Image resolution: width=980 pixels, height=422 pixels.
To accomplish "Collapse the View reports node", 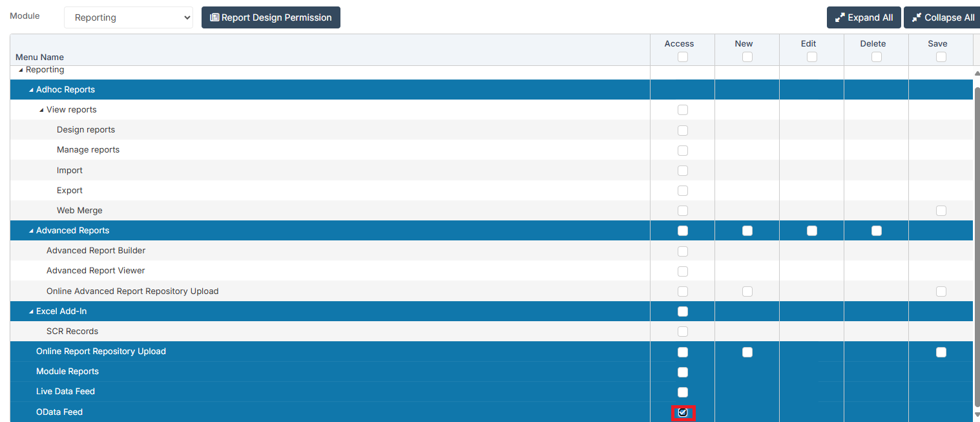I will pos(41,110).
